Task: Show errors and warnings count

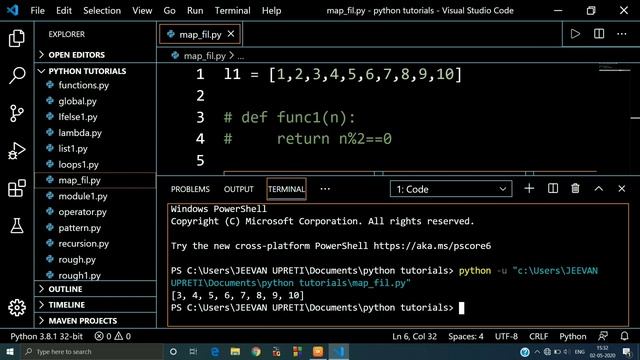Action: pos(113,336)
